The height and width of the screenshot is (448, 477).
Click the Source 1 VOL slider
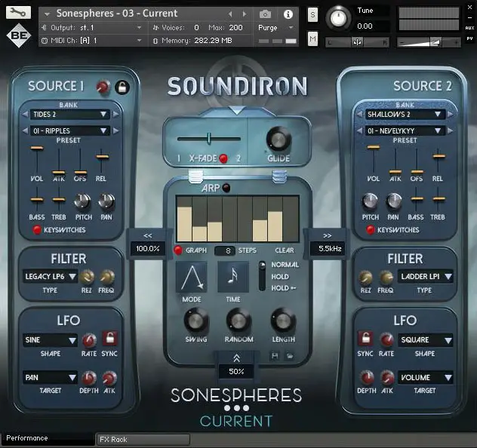click(37, 160)
